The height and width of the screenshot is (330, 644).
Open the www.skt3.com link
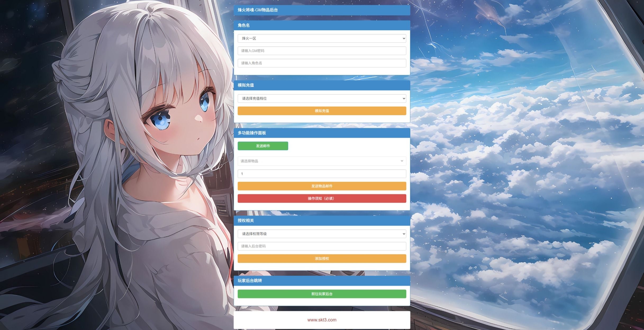pyautogui.click(x=322, y=320)
